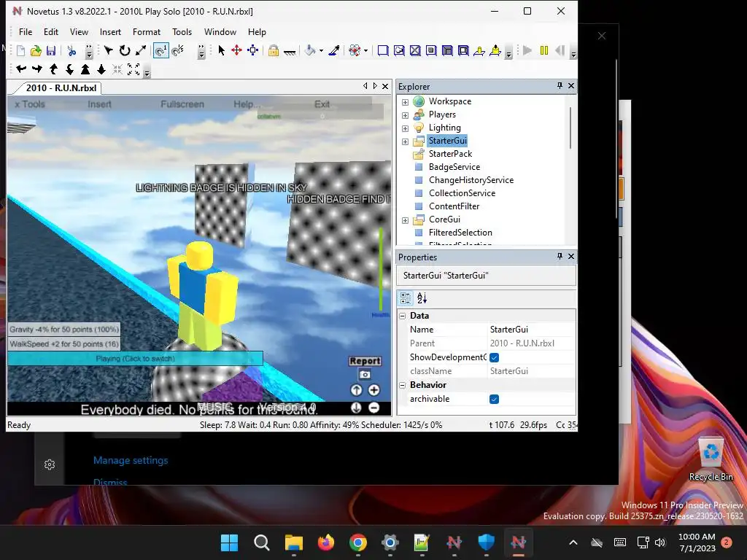Open the Window menu
Screen dimensions: 747x560
click(x=220, y=32)
